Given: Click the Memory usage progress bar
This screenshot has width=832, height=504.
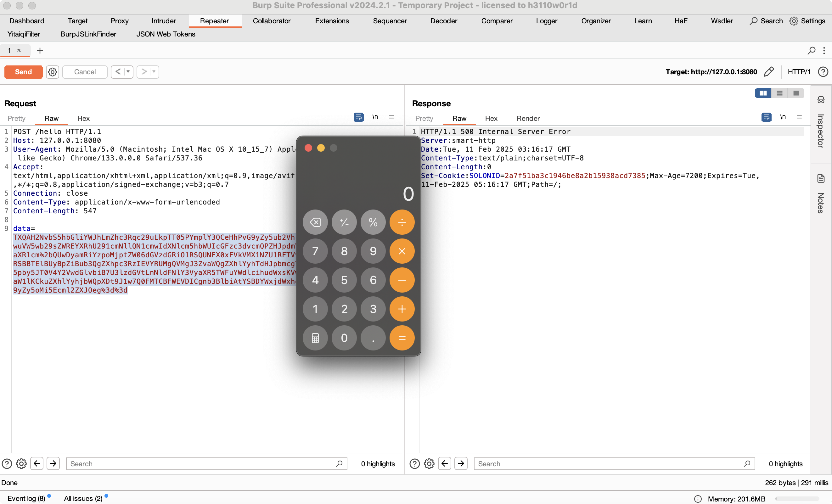Looking at the screenshot, I should click(x=797, y=499).
